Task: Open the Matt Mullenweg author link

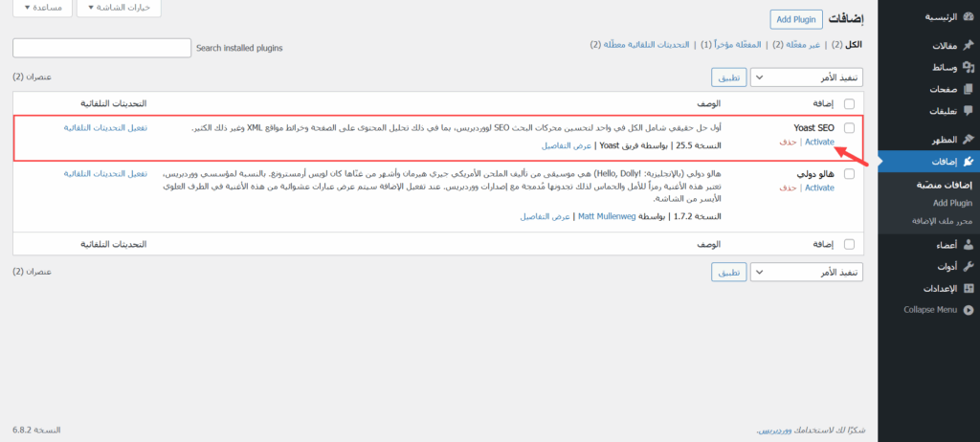Action: pyautogui.click(x=606, y=216)
